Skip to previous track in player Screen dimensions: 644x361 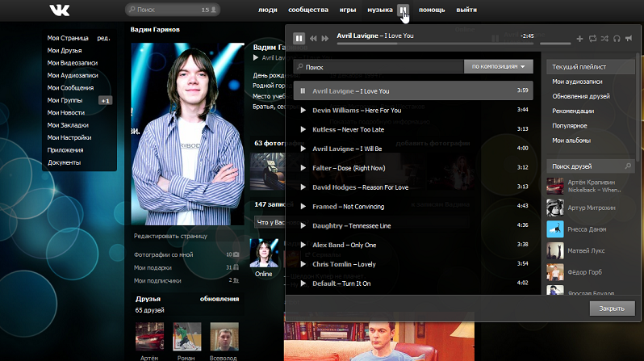[x=313, y=38]
